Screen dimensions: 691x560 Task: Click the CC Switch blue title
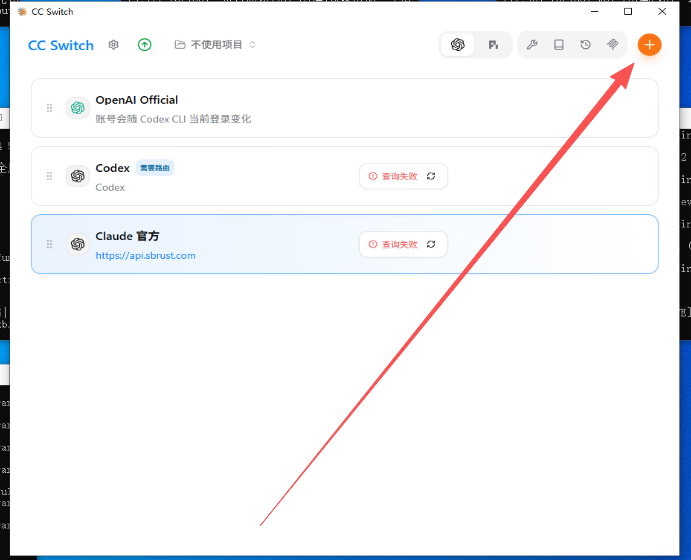(61, 45)
